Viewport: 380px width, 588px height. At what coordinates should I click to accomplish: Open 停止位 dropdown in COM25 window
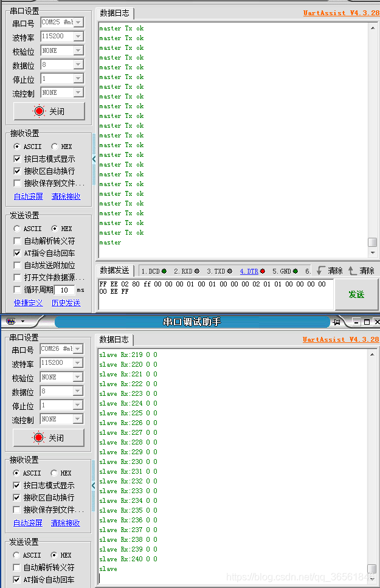point(78,78)
